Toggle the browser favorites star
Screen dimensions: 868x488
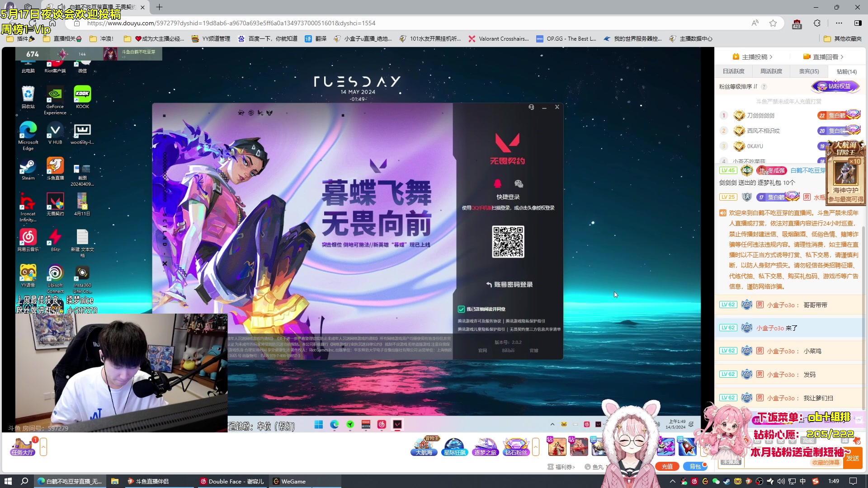(x=774, y=23)
